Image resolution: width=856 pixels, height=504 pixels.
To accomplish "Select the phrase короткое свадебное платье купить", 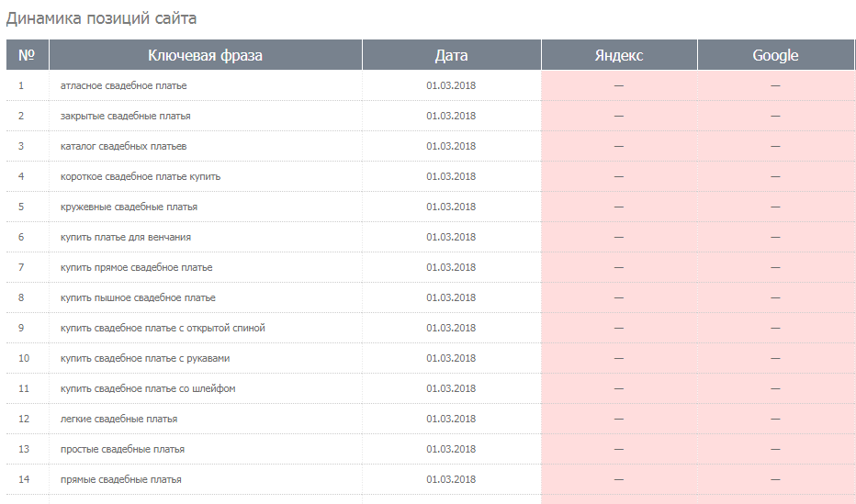I will click(x=141, y=177).
